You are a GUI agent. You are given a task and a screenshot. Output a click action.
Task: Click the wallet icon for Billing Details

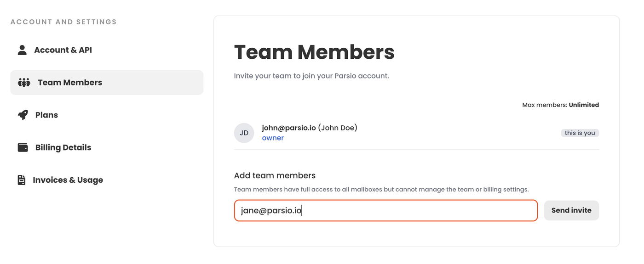pyautogui.click(x=23, y=147)
